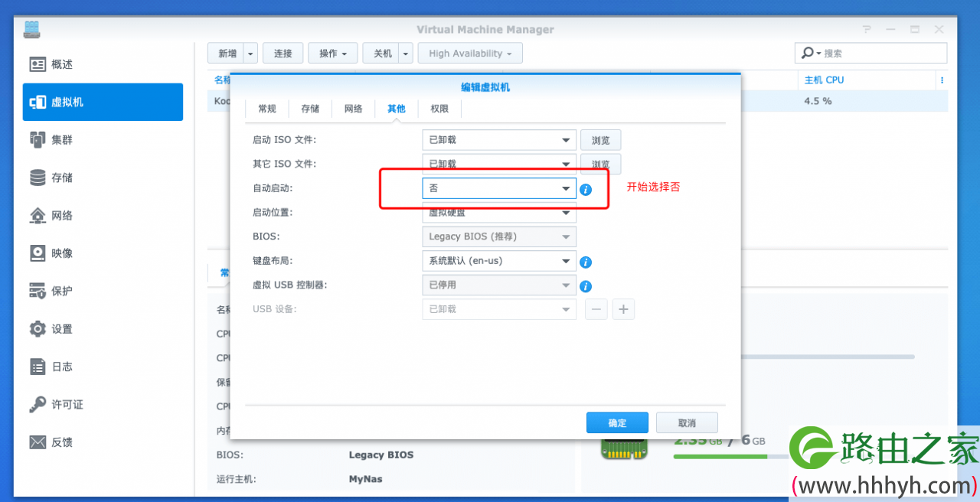Click info icon beside 自动启动

pyautogui.click(x=586, y=189)
